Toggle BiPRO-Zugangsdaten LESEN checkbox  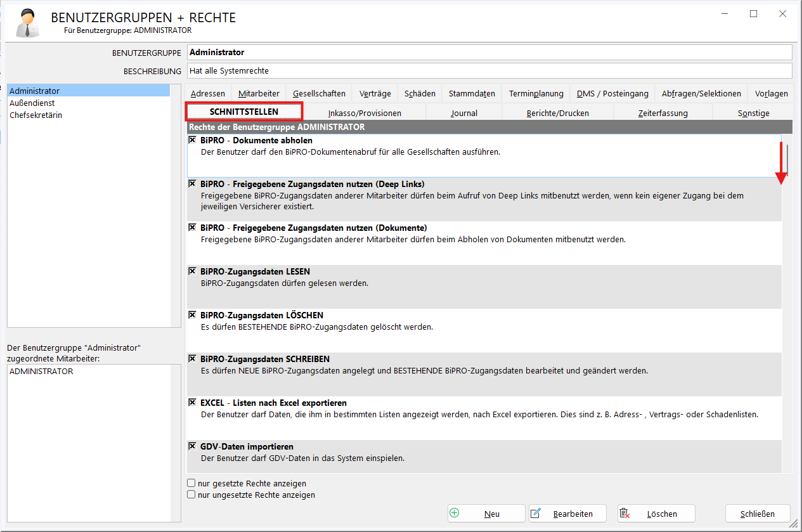coord(192,271)
